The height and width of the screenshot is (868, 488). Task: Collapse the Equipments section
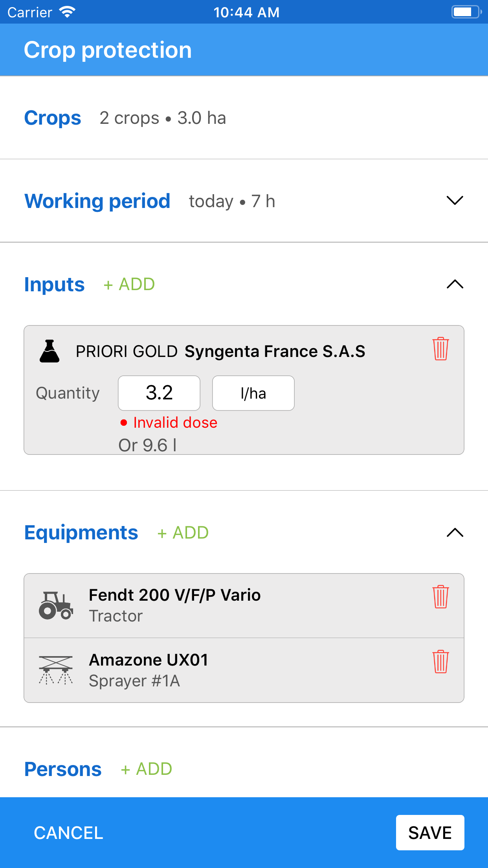tap(455, 533)
